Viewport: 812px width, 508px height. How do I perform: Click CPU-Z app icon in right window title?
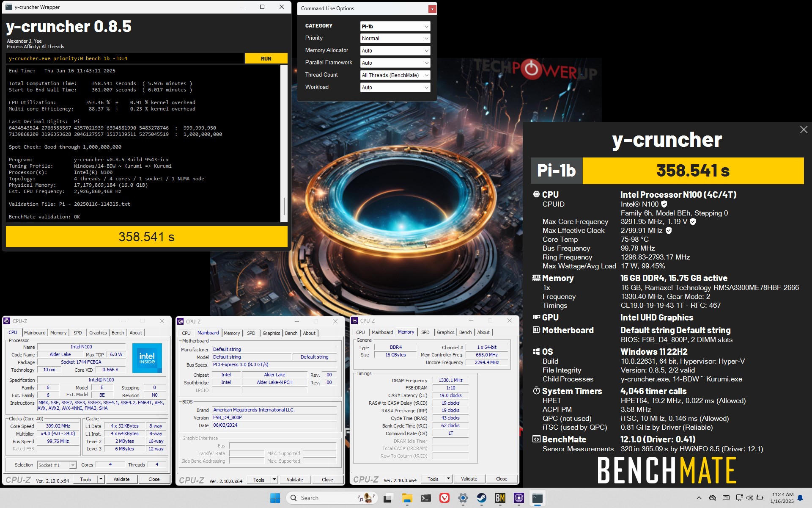pos(355,321)
